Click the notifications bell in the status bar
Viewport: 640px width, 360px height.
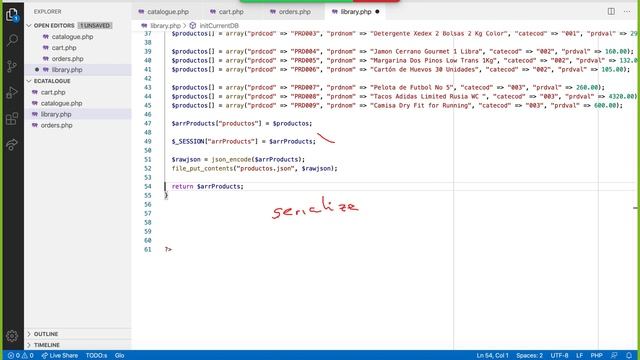[629, 356]
